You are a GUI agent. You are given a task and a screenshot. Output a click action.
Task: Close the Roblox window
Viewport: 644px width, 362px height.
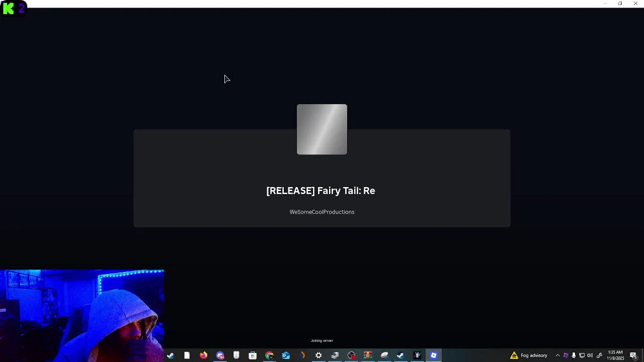coord(635,4)
